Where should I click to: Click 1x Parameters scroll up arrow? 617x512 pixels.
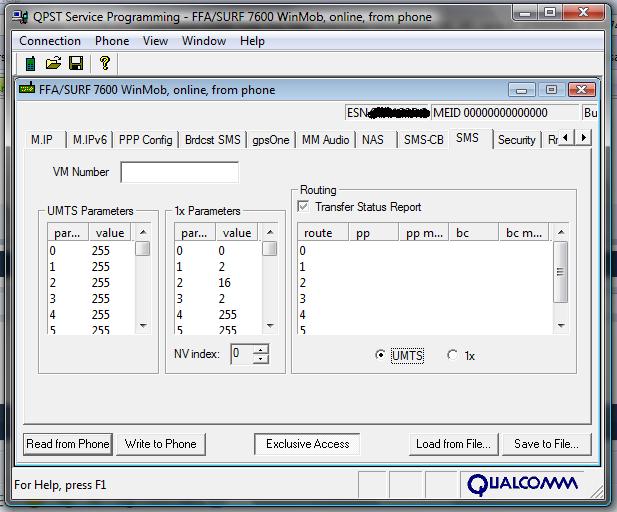pyautogui.click(x=270, y=232)
